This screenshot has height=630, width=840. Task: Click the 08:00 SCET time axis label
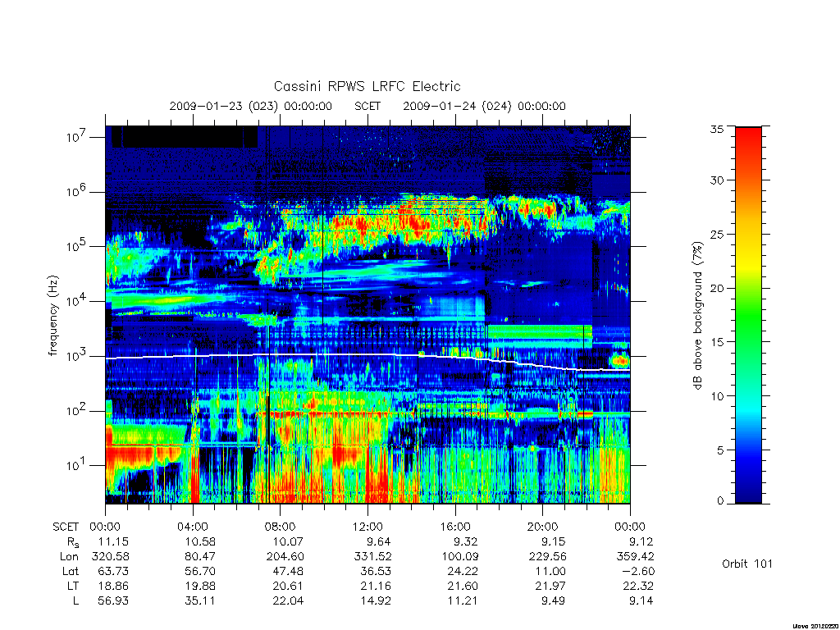click(x=280, y=527)
